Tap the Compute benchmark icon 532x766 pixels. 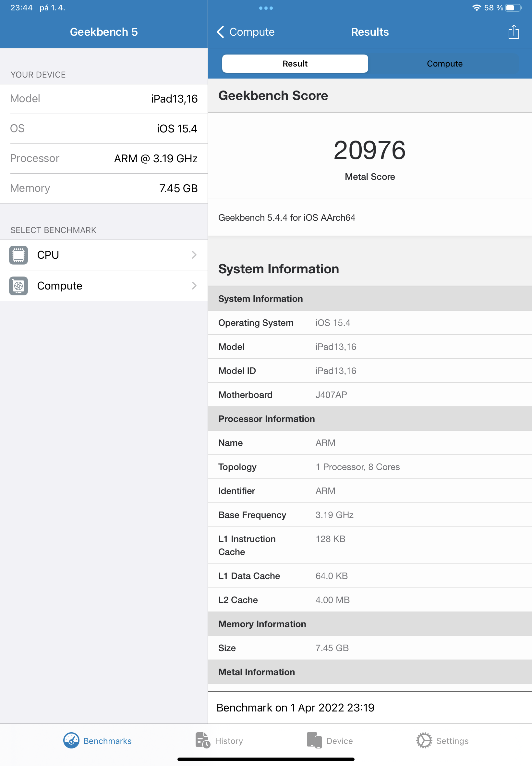pos(18,286)
